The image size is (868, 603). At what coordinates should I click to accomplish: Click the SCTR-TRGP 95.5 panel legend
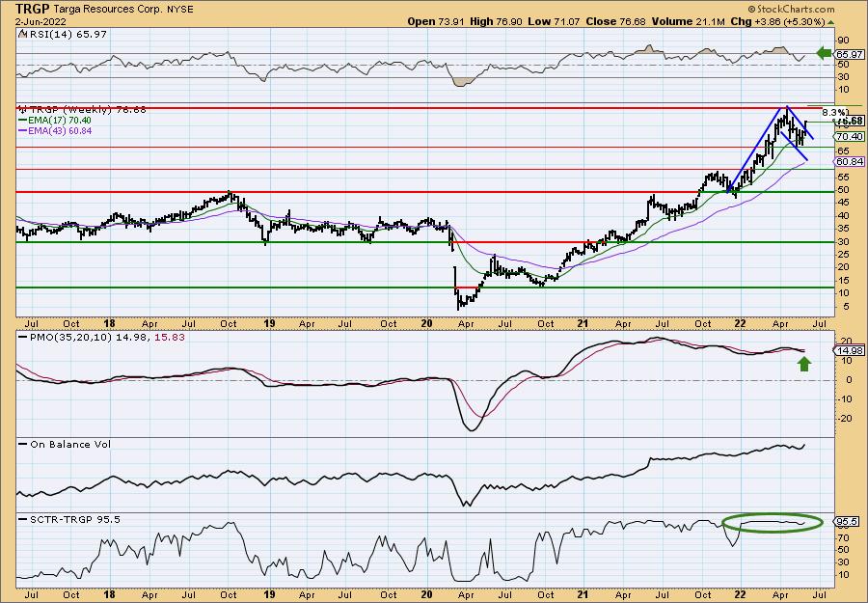point(69,519)
